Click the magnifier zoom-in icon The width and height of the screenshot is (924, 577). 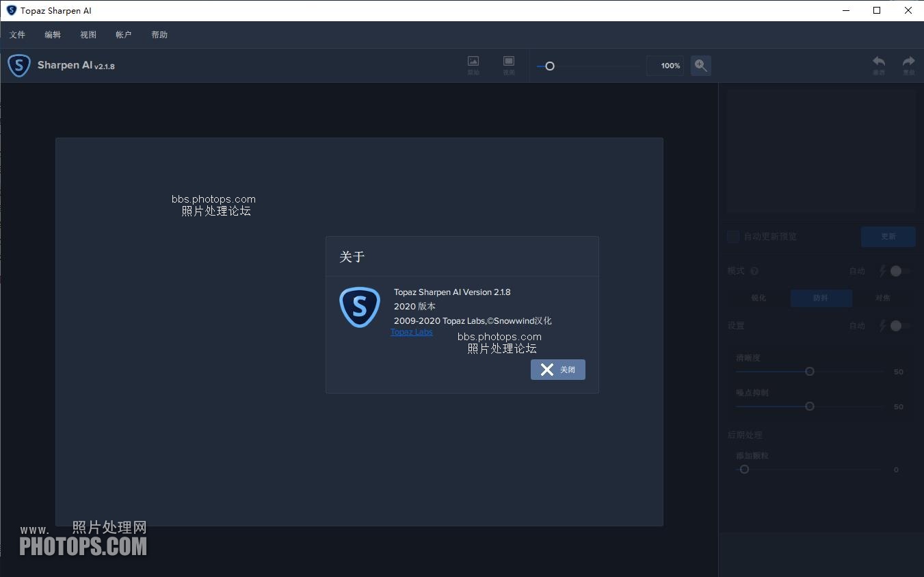700,66
